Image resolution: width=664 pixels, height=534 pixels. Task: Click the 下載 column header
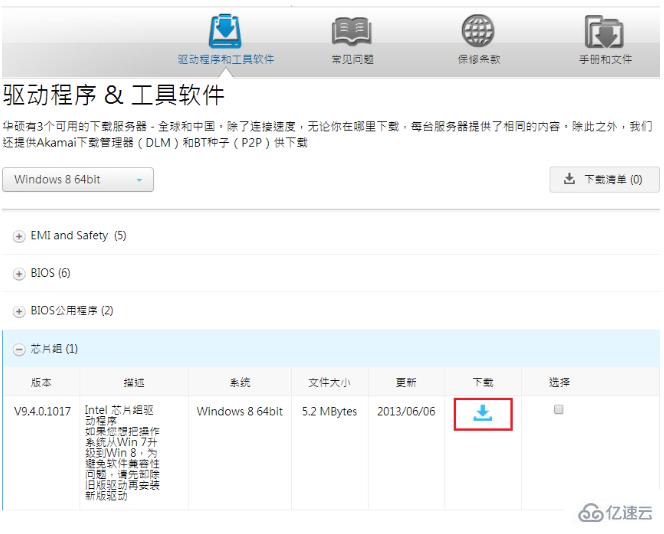pyautogui.click(x=483, y=382)
